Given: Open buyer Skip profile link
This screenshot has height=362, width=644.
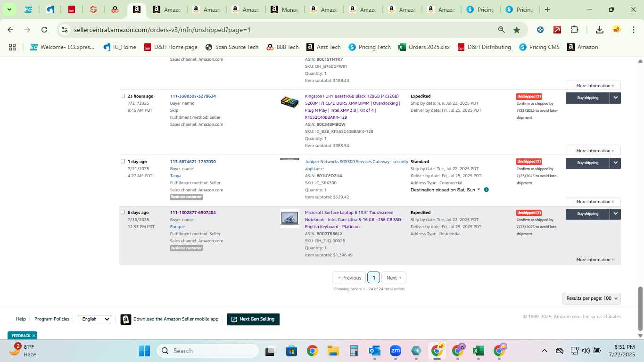Looking at the screenshot, I should pos(174,110).
